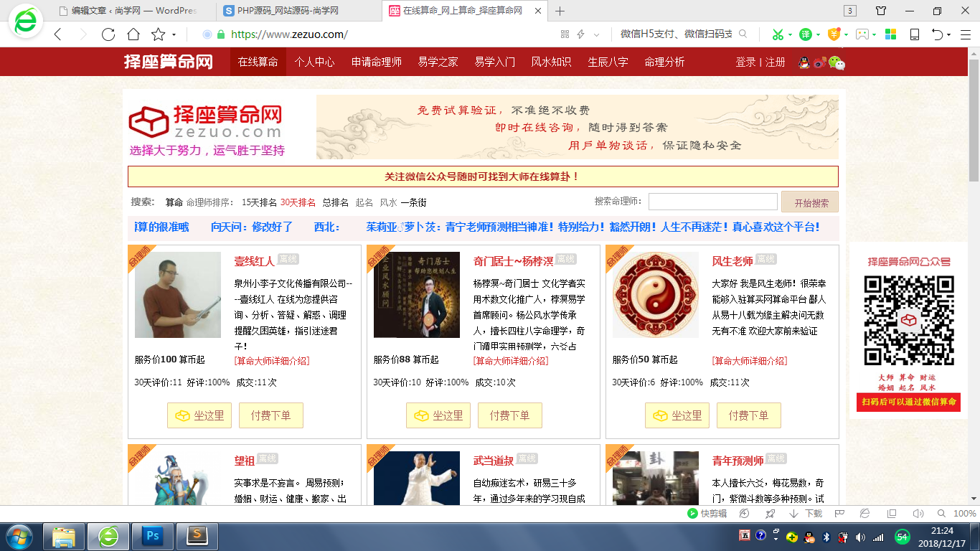Click 坐这里 button for 壹线红人
Viewport: 980px width, 551px height.
pos(199,415)
